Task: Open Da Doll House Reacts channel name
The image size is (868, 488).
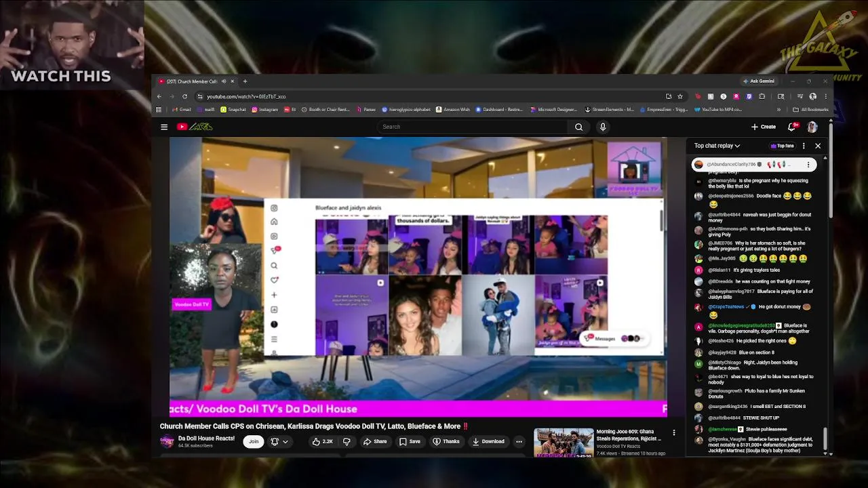Action: (x=206, y=439)
